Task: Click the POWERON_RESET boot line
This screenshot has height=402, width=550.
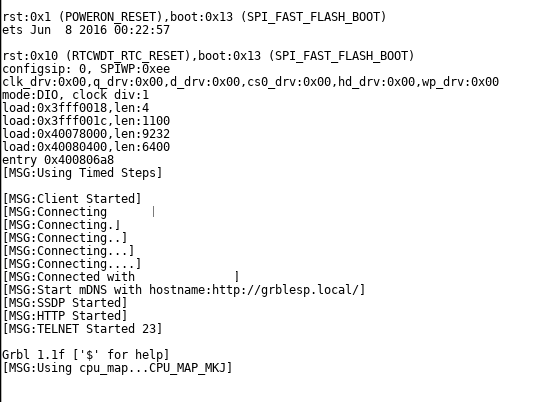Action: (x=194, y=17)
